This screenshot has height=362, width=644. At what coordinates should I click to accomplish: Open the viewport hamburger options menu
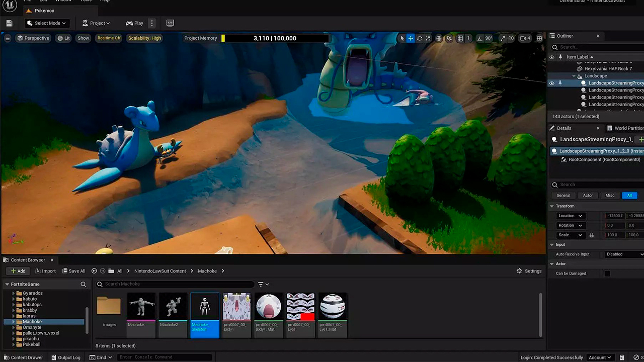(8, 38)
